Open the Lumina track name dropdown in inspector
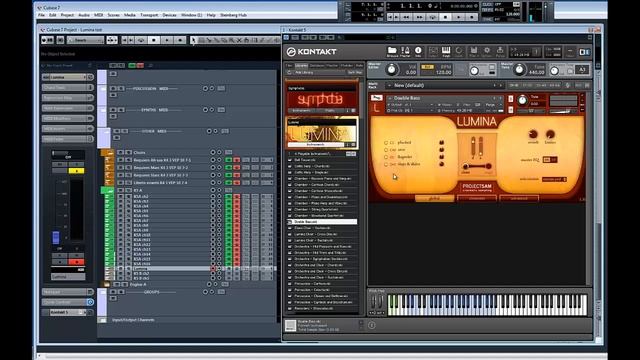Image resolution: width=640 pixels, height=360 pixels. click(x=84, y=77)
